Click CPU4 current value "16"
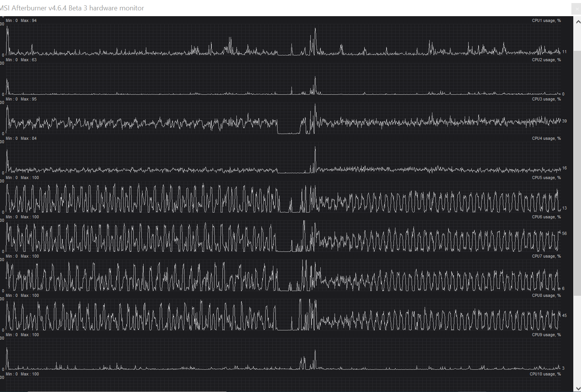 point(564,168)
